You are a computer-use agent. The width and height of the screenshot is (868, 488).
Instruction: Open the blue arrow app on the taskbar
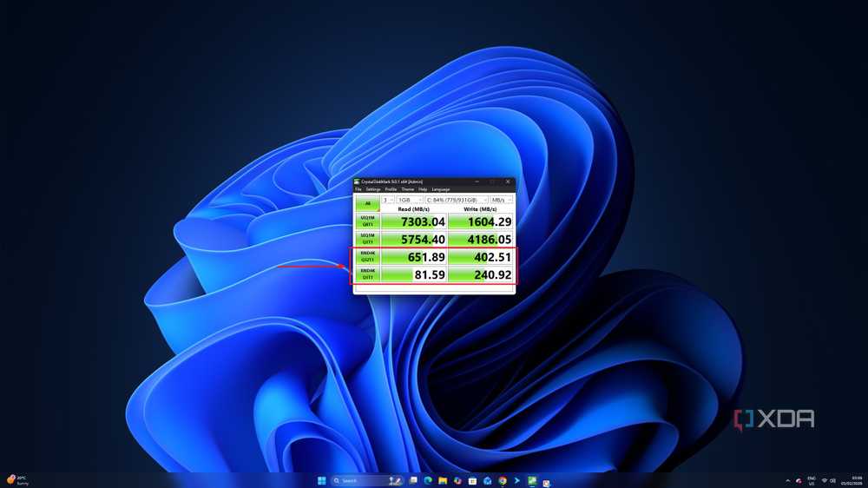click(517, 481)
